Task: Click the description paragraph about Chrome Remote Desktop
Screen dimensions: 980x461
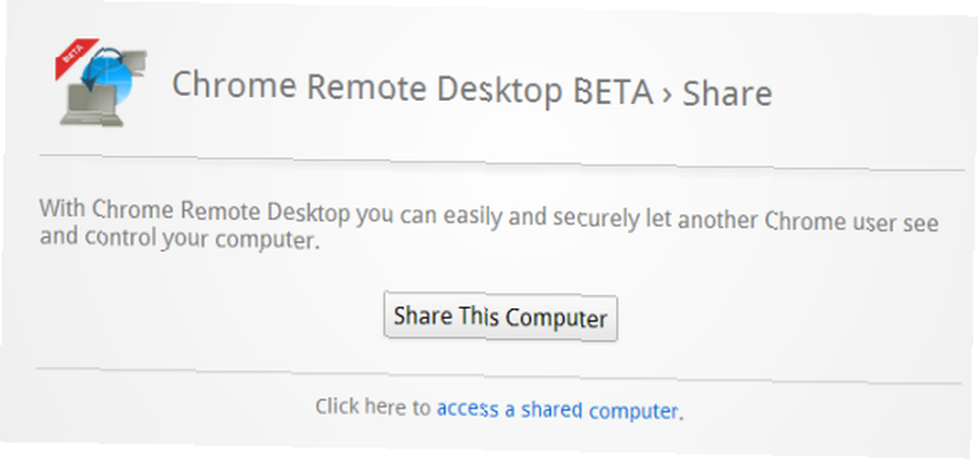Action: point(488,225)
